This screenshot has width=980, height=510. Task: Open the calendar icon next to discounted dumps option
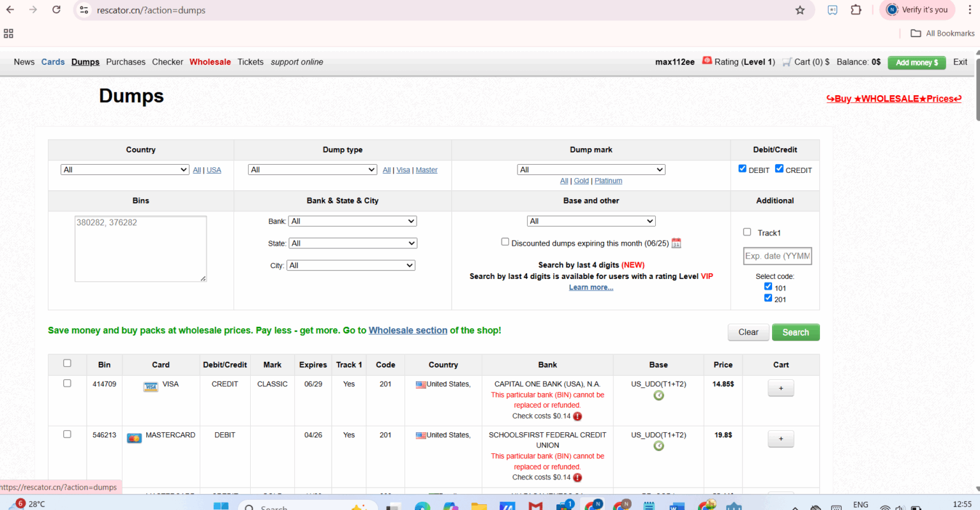point(676,243)
